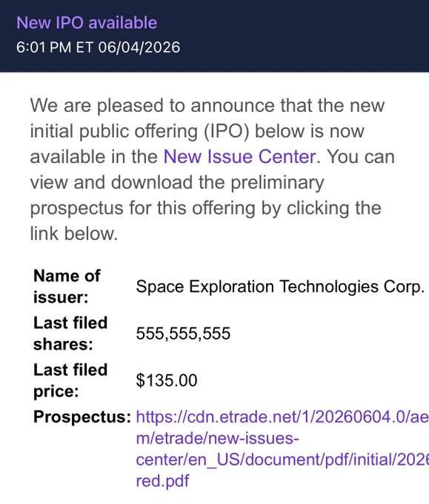
Task: Click the word 'preliminary' in the paragraph
Action: [277, 182]
